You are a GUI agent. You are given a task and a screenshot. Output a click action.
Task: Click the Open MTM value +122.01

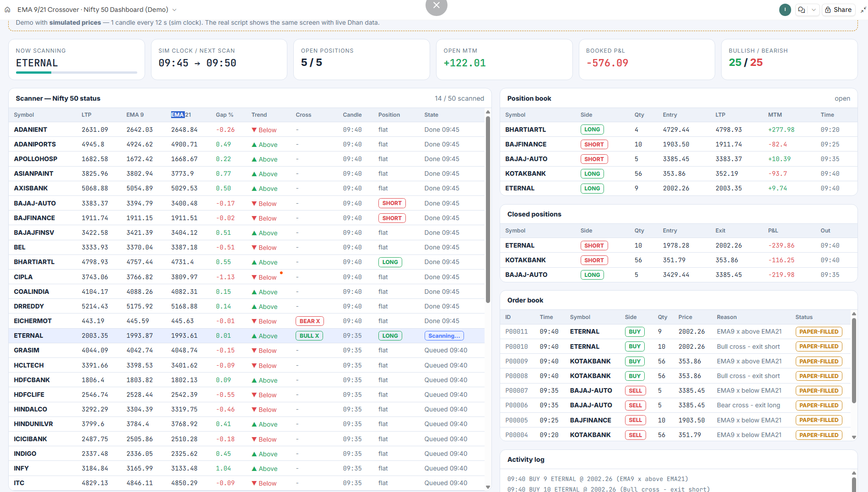click(x=465, y=63)
